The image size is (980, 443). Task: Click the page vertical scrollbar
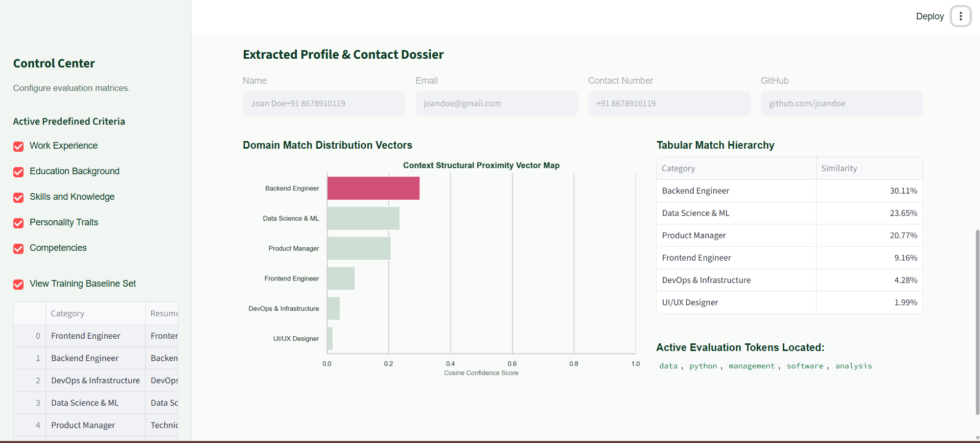[x=977, y=322]
